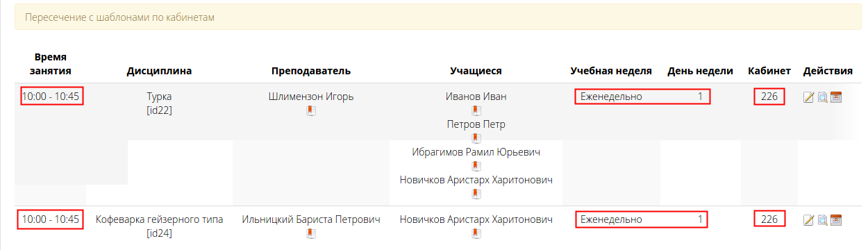Click the Преподаватель column header

coord(311,71)
